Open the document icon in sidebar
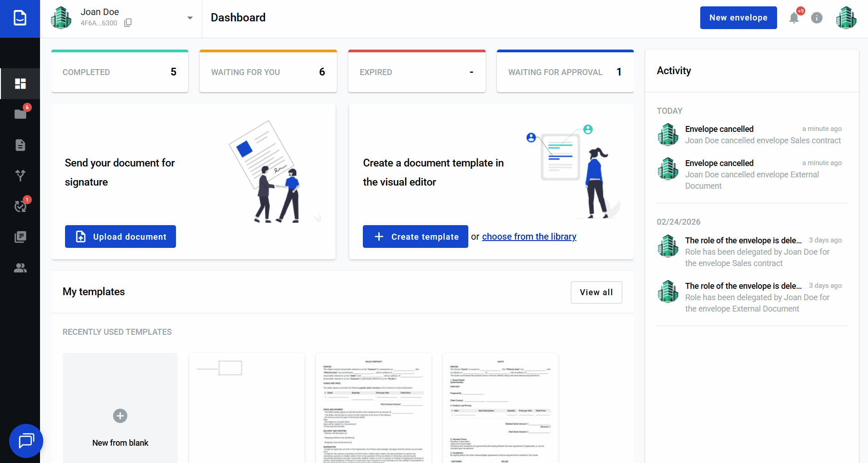Screen dimensions: 868x463 click(x=20, y=145)
